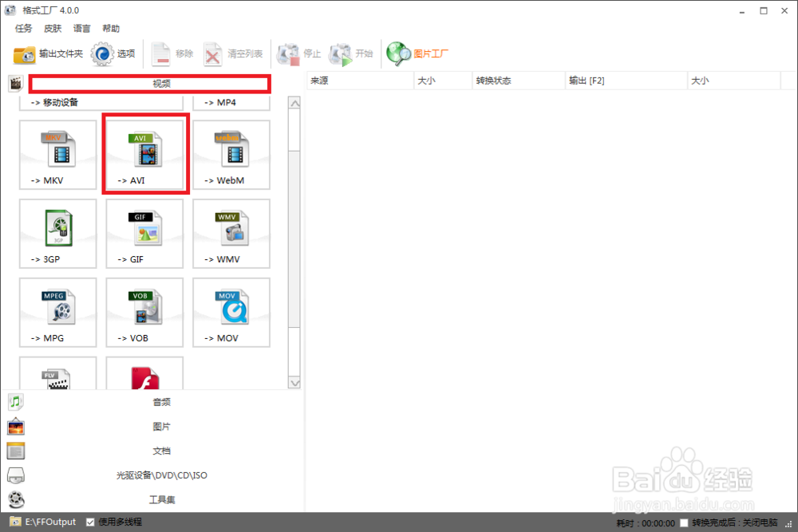Click the optical drive device icon

click(x=16, y=475)
